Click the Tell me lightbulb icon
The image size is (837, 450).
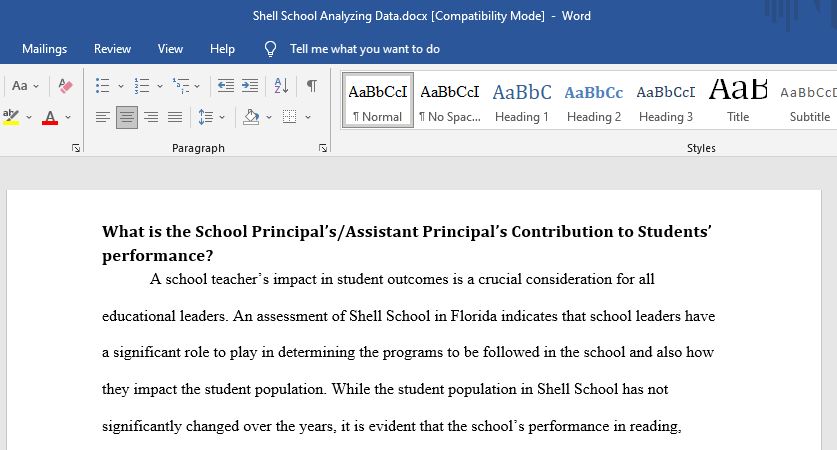point(271,49)
